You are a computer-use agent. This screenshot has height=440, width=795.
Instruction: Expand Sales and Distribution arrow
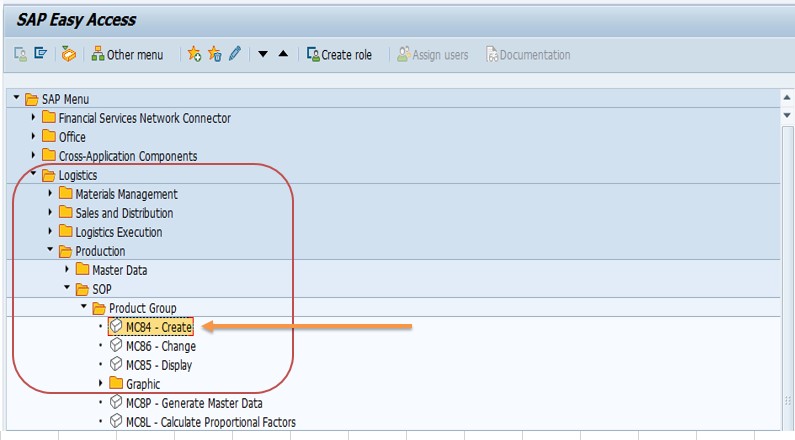[50, 212]
